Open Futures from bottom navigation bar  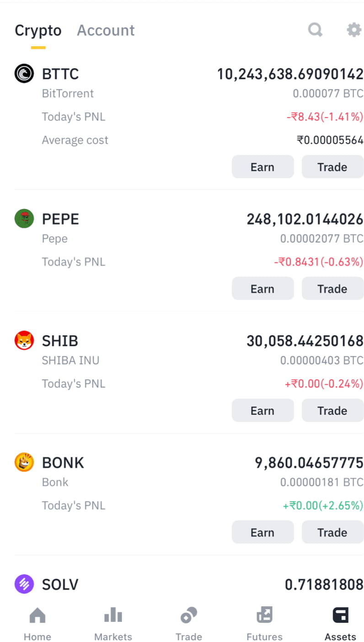coord(264,624)
